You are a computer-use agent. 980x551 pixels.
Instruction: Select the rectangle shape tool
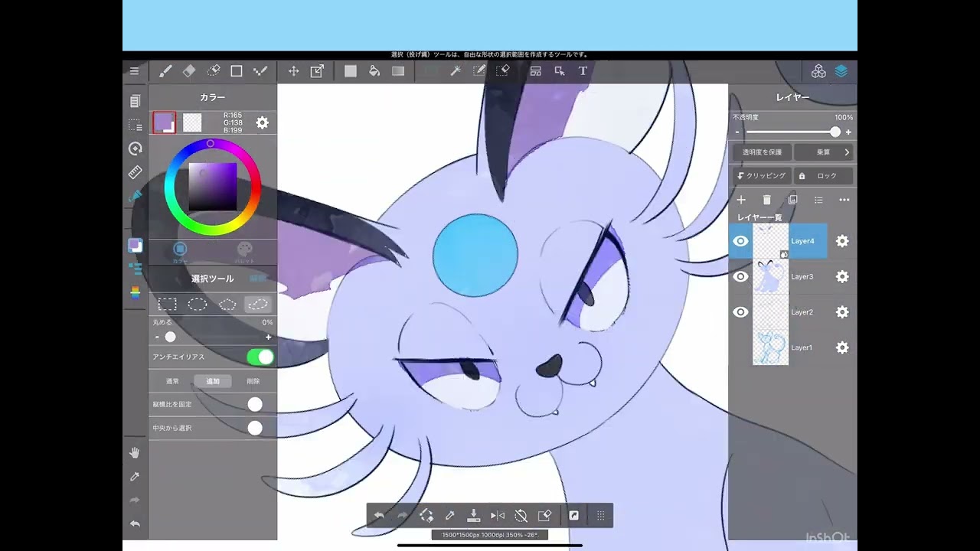[x=237, y=71]
